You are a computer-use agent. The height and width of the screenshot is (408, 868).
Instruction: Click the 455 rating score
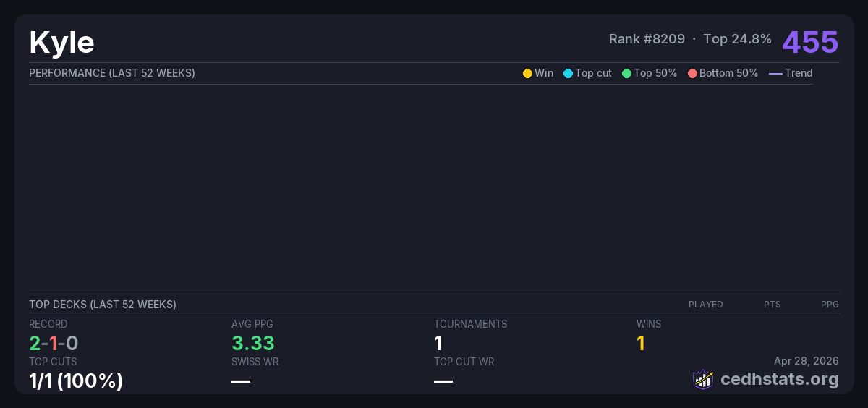click(810, 42)
